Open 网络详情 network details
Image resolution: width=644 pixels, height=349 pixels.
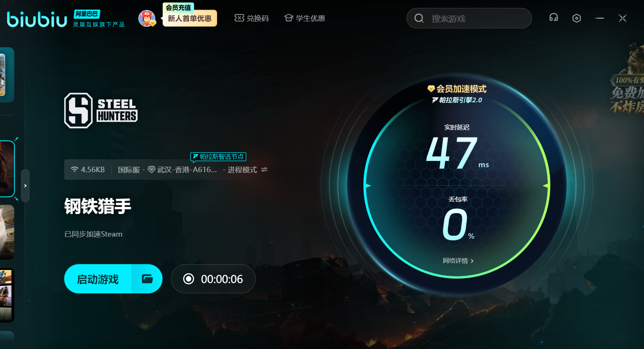point(458,261)
